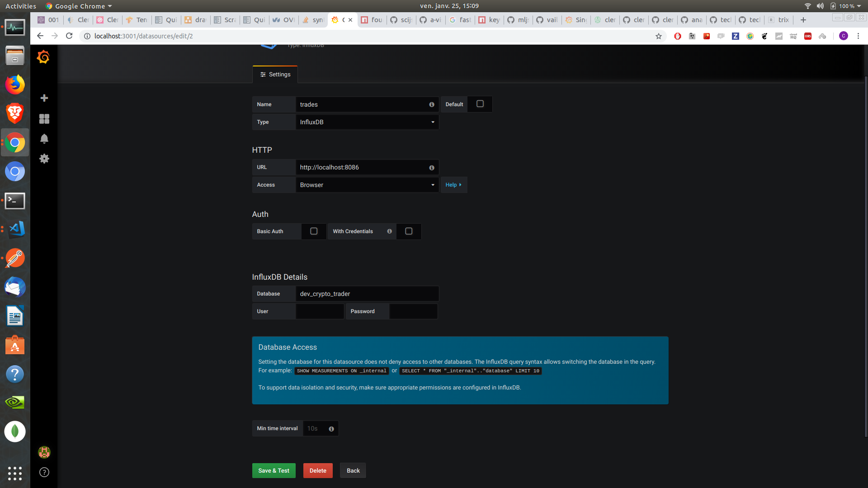Viewport: 868px width, 488px height.
Task: Click the Grafana logo home icon
Action: [43, 57]
